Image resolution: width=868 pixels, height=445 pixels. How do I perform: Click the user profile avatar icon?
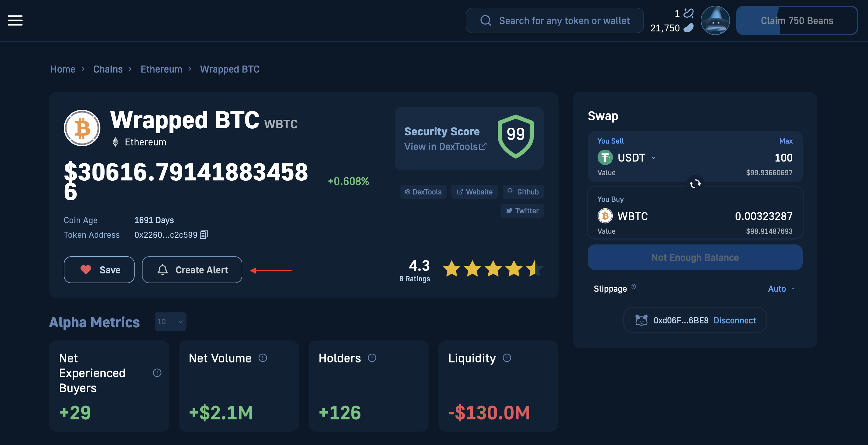pyautogui.click(x=715, y=20)
